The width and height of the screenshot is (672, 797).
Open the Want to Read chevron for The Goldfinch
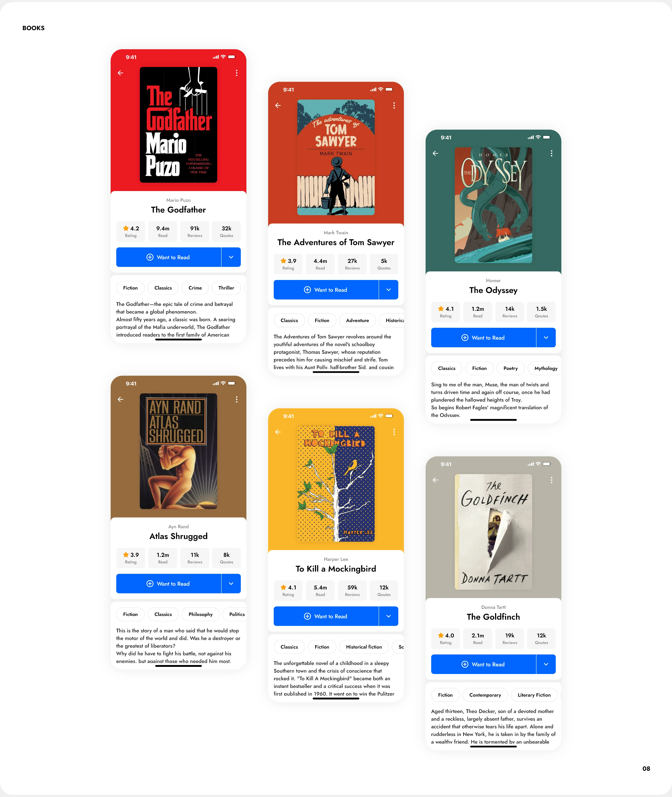click(x=546, y=664)
